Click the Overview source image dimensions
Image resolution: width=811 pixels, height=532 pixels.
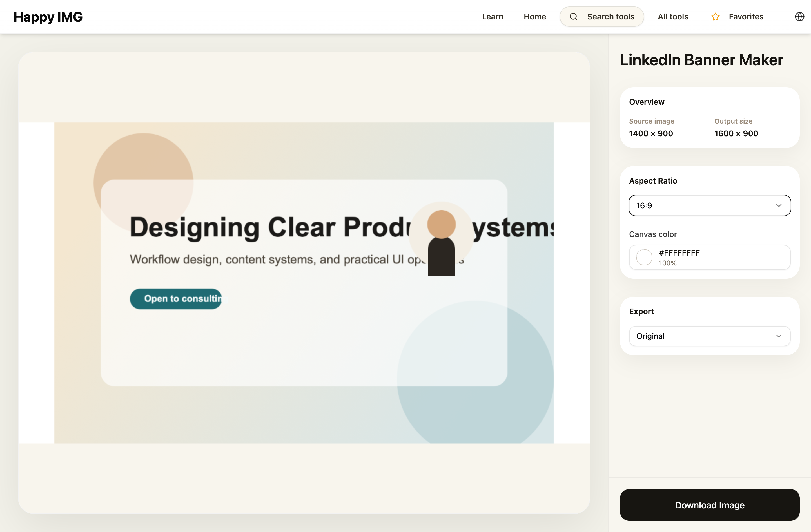tap(651, 133)
